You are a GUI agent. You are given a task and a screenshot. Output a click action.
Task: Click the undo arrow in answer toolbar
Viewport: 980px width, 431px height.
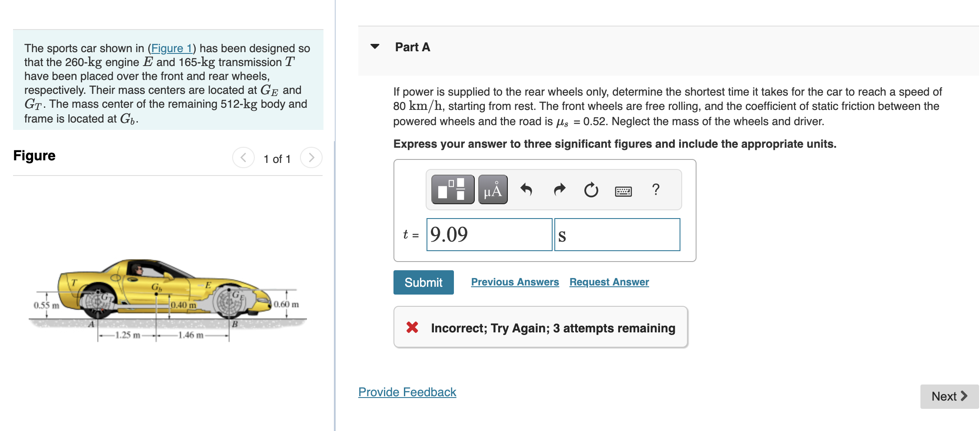coord(527,189)
